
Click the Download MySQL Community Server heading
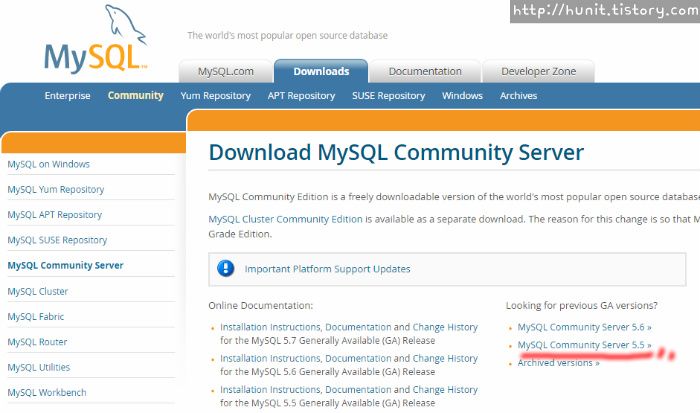tap(396, 152)
